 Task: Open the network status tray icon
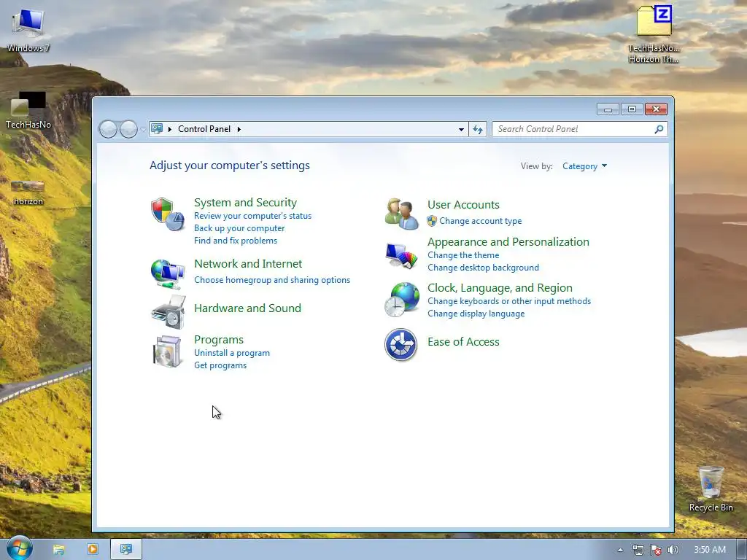pyautogui.click(x=638, y=550)
